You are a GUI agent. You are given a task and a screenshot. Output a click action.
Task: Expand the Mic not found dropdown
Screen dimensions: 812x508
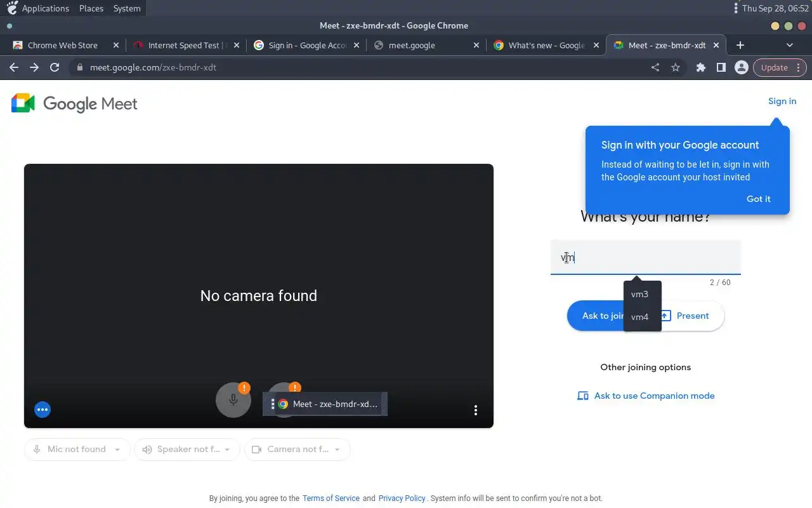(77, 449)
